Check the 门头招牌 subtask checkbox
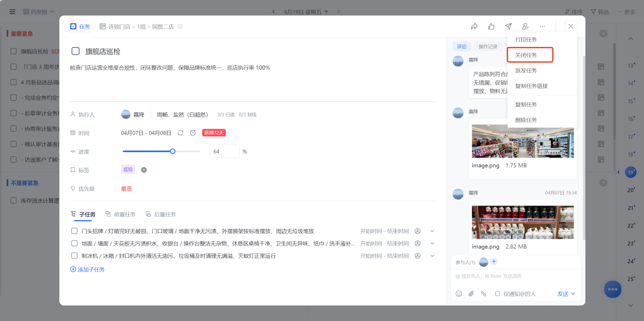644x321 pixels. point(74,231)
